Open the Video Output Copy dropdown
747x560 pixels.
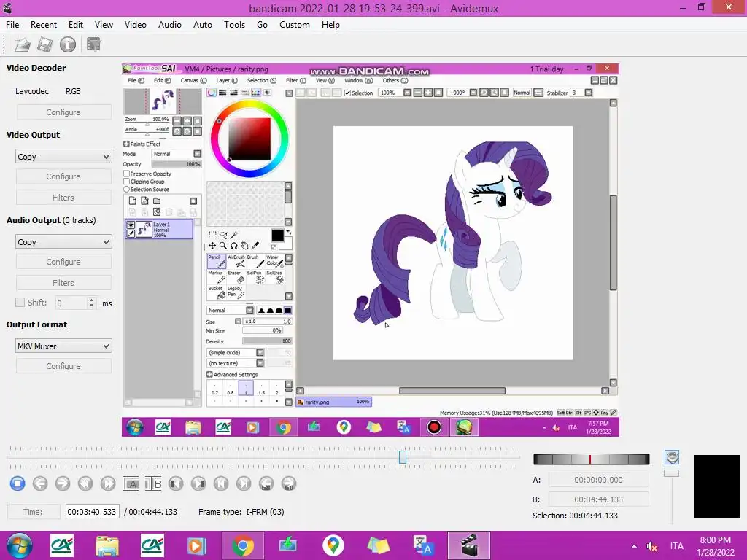pos(63,157)
